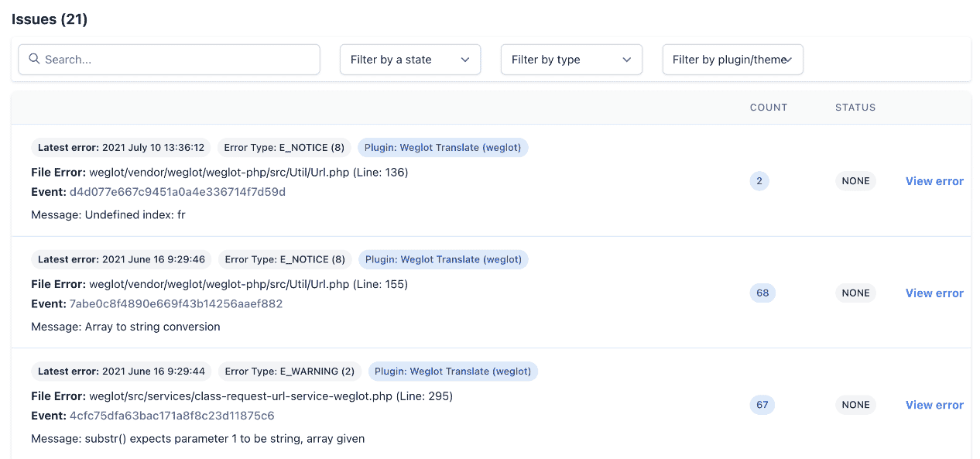Click NONE status of Url.php Line 155 issue
Viewport: 980px width, 459px height.
click(855, 293)
